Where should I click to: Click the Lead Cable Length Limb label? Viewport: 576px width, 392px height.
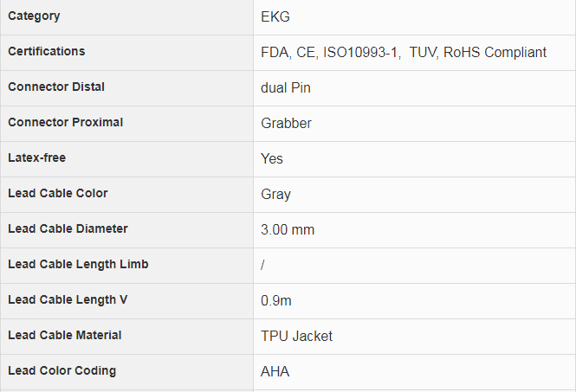78,265
